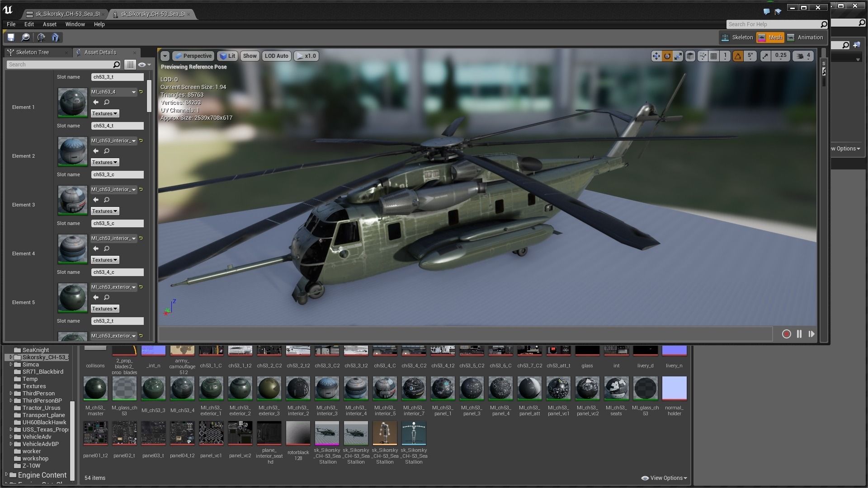
Task: Open the Asset menu
Action: 50,24
